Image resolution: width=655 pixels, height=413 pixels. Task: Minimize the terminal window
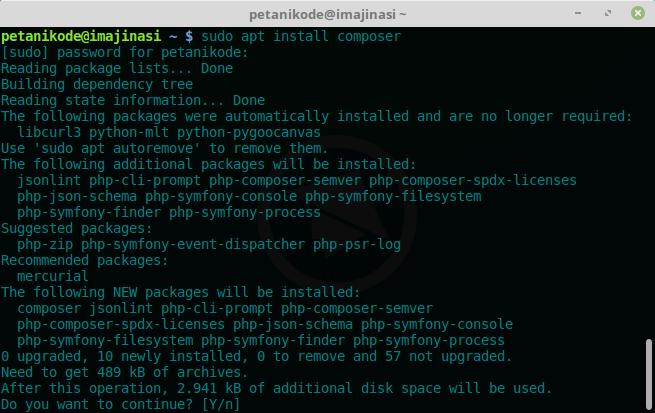[578, 13]
